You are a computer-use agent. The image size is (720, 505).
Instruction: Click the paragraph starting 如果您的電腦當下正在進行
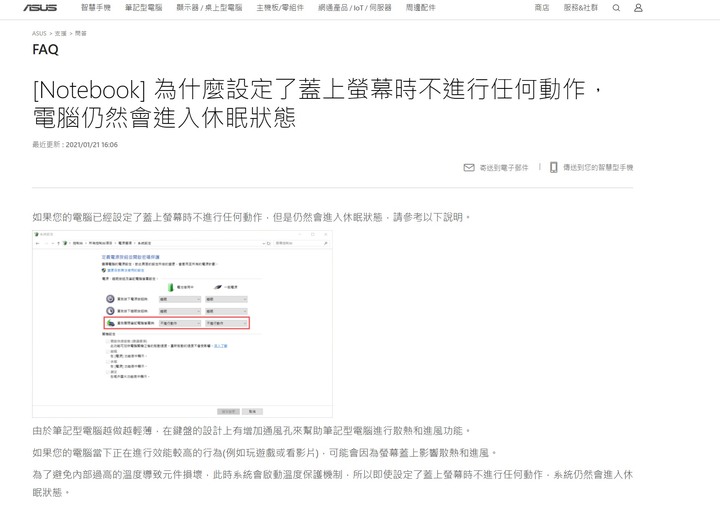(x=265, y=453)
